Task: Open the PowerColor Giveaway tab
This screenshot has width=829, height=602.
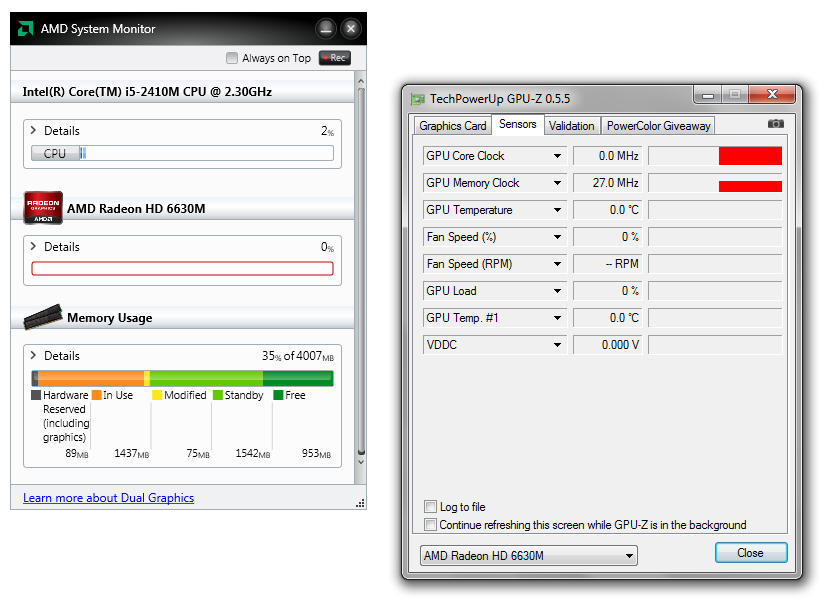Action: [x=658, y=126]
